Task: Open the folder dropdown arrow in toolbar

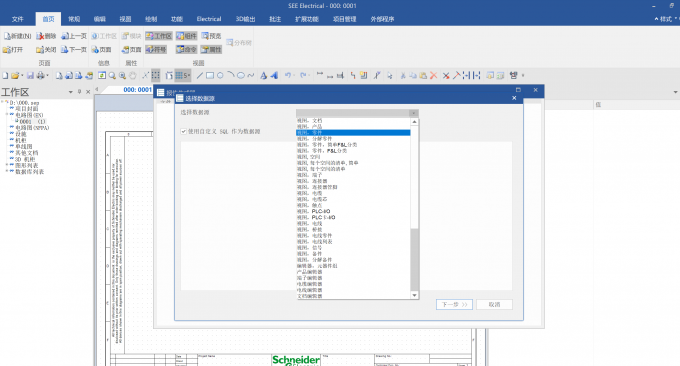Action: click(22, 75)
